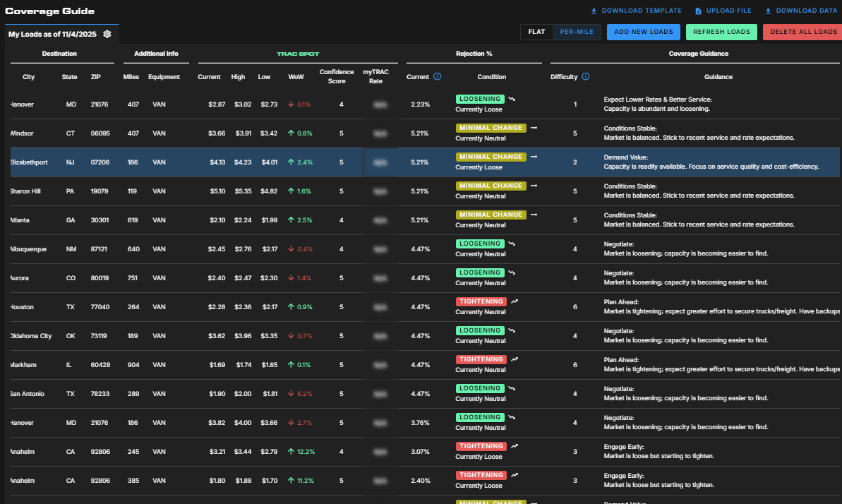Click the download icon beside DOWNLOAD DATA
This screenshot has width=842, height=504.
click(769, 10)
